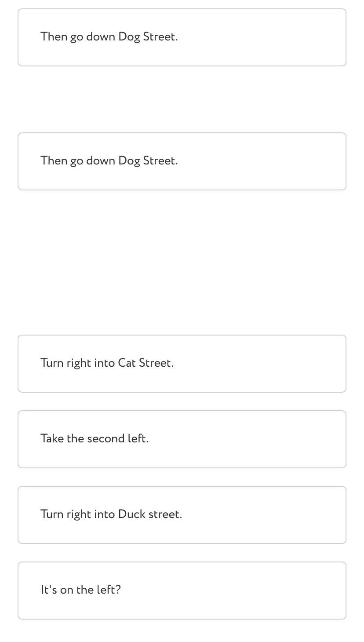Viewport: 364px width, 642px height.
Task: Select the sentence mentioning Duck street
Action: (x=111, y=514)
